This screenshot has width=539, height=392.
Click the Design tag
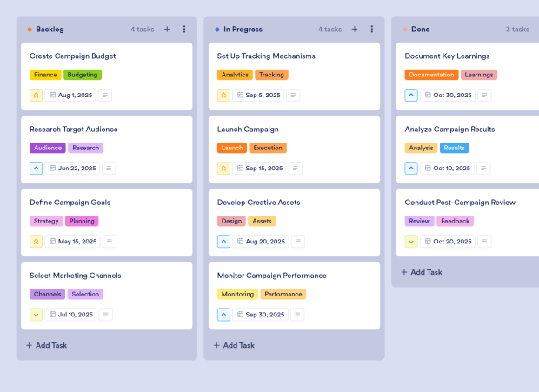coord(231,222)
